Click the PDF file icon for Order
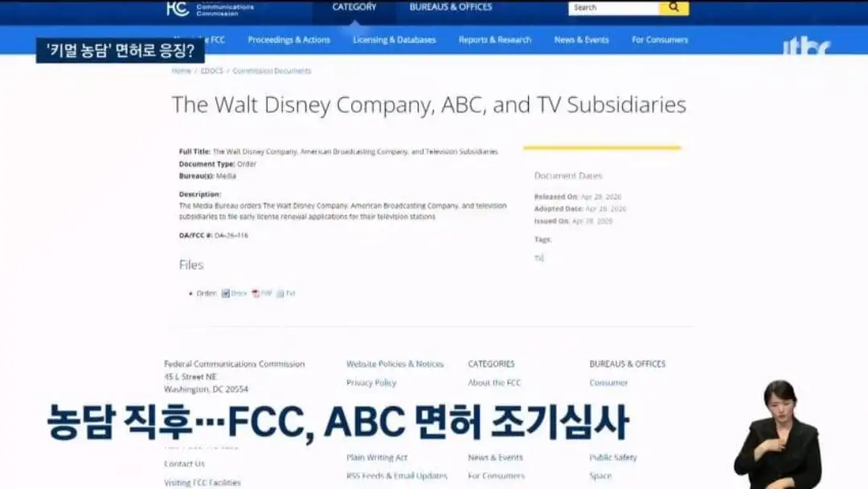 click(x=256, y=294)
